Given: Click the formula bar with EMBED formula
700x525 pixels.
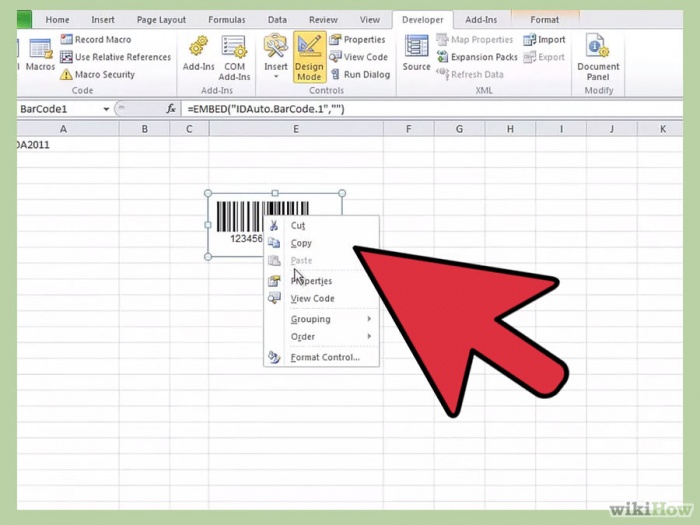Looking at the screenshot, I should (431, 109).
